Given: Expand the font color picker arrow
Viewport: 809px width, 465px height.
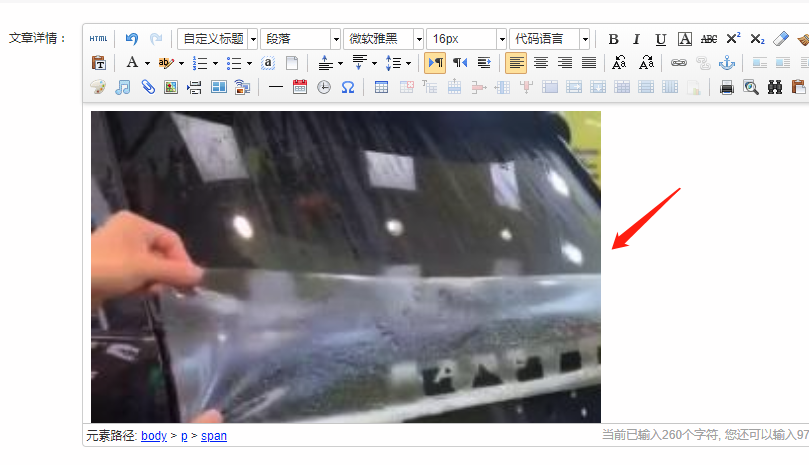Looking at the screenshot, I should coord(147,63).
